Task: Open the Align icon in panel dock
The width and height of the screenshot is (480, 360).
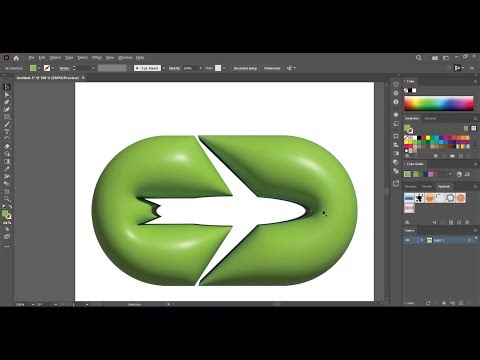Action: [396, 145]
